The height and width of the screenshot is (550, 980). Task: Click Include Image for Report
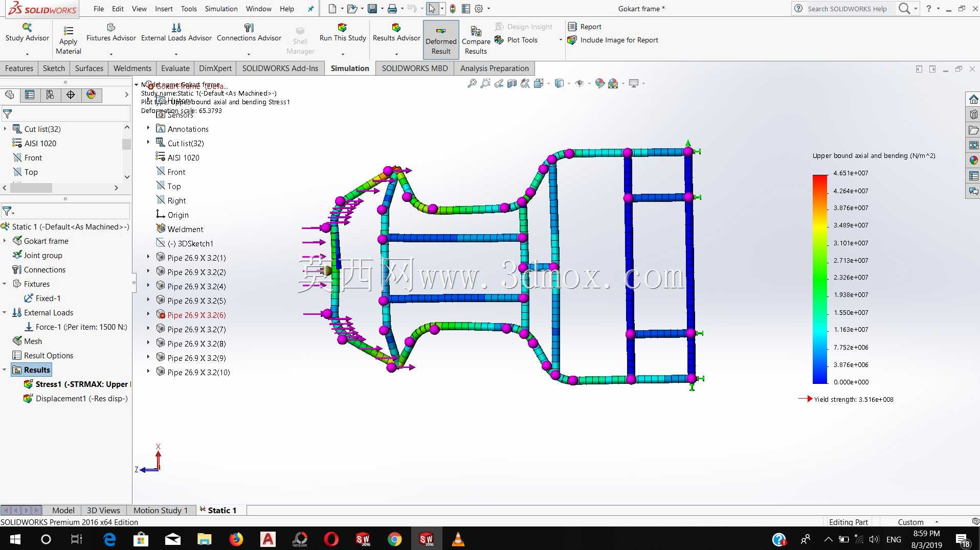coord(613,40)
